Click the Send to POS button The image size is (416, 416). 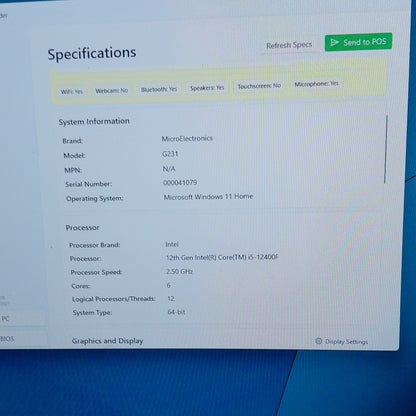click(358, 42)
